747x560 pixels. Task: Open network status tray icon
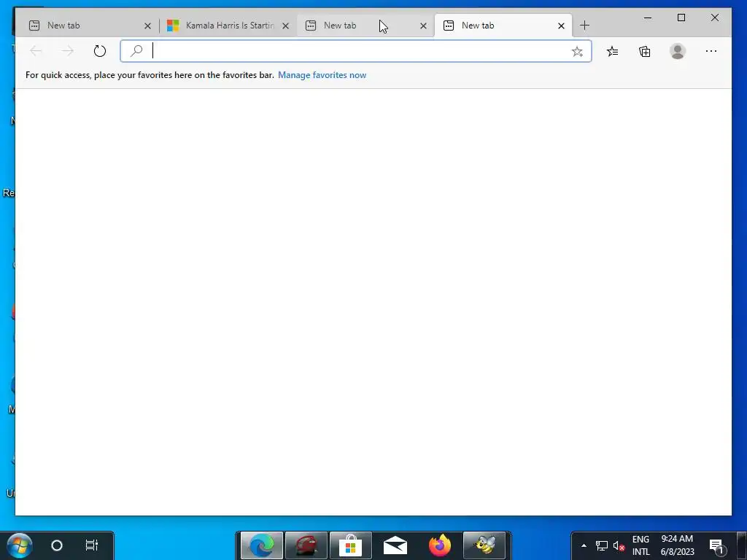pos(602,545)
